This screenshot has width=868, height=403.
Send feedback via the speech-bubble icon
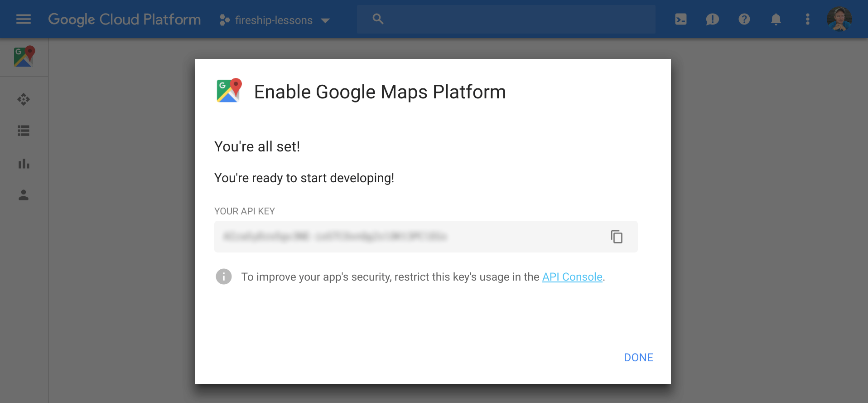click(712, 19)
